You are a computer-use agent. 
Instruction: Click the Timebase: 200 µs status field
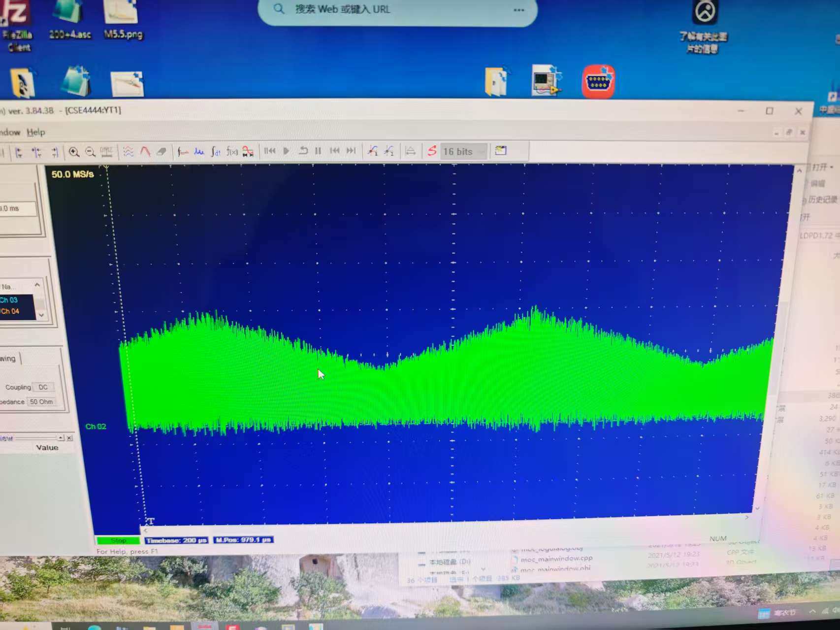click(176, 540)
